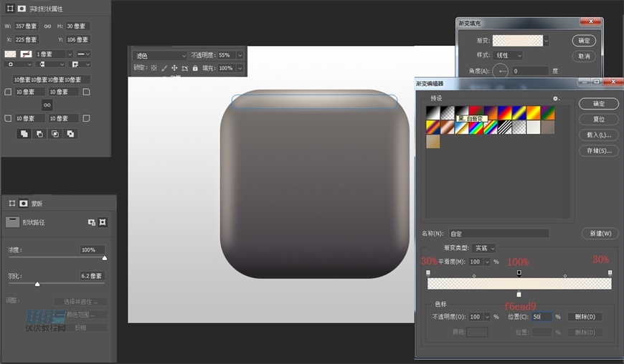Click the lock transparent pixels icon
The height and width of the screenshot is (364, 624).
(153, 68)
